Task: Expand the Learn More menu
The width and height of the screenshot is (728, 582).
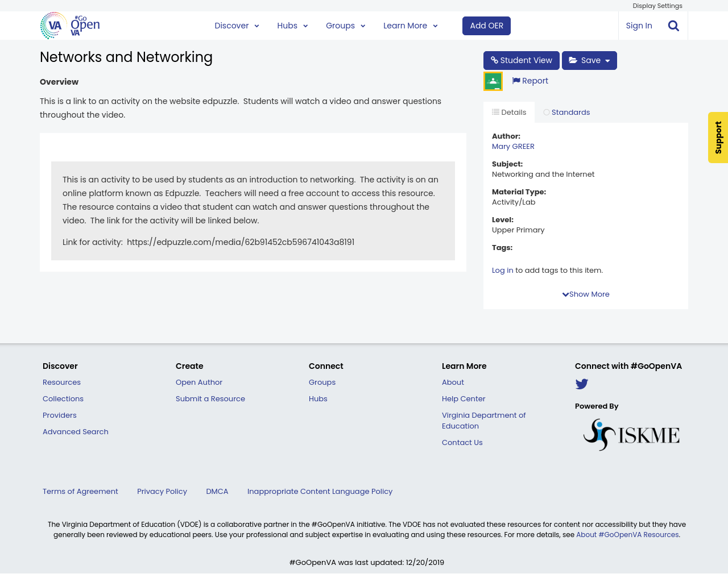Action: [x=411, y=26]
